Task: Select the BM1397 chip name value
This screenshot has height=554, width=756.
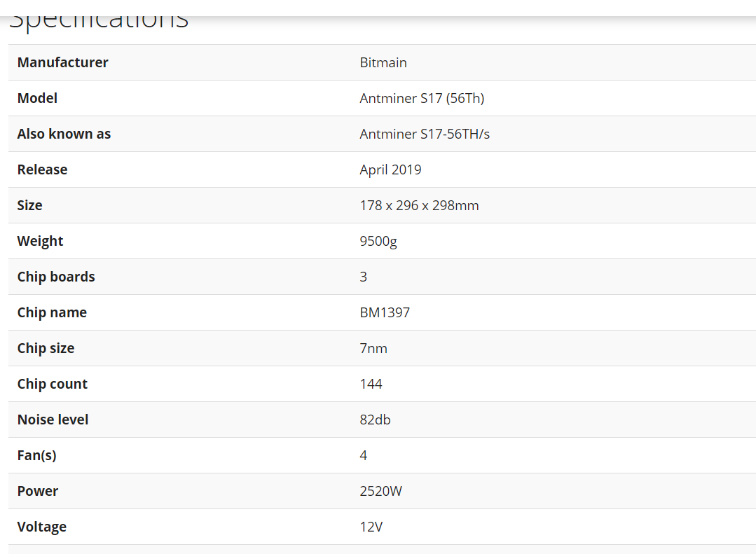Action: (385, 312)
